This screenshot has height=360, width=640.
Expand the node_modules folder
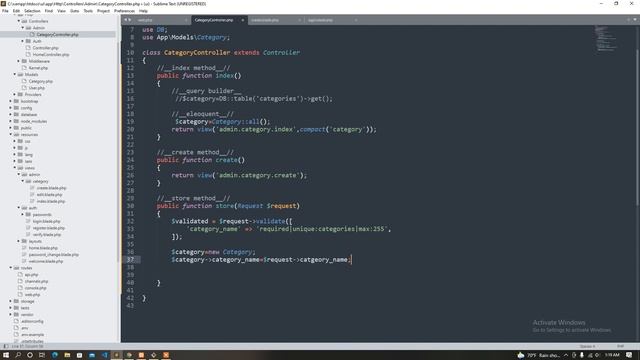tap(11, 121)
